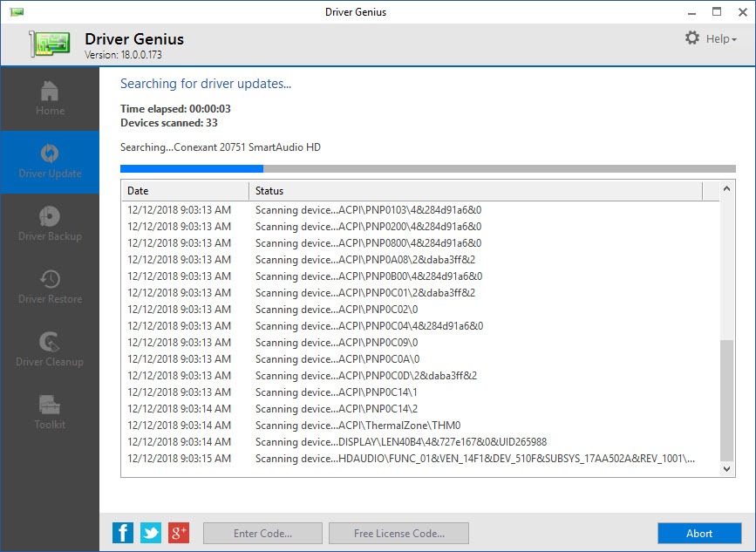
Task: Click the vertical scrollbar thumb in the log
Action: pos(726,400)
